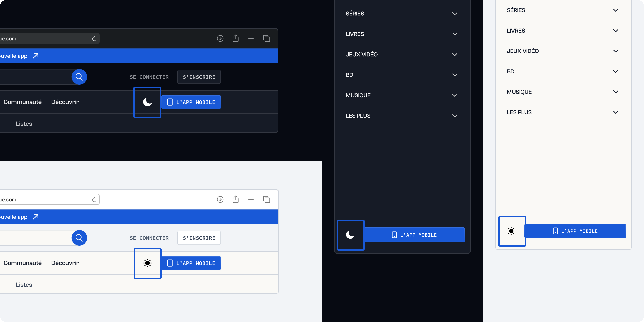Toggle moon theme switch in dark desktop header
Screen dimensions: 644x322
pyautogui.click(x=147, y=102)
